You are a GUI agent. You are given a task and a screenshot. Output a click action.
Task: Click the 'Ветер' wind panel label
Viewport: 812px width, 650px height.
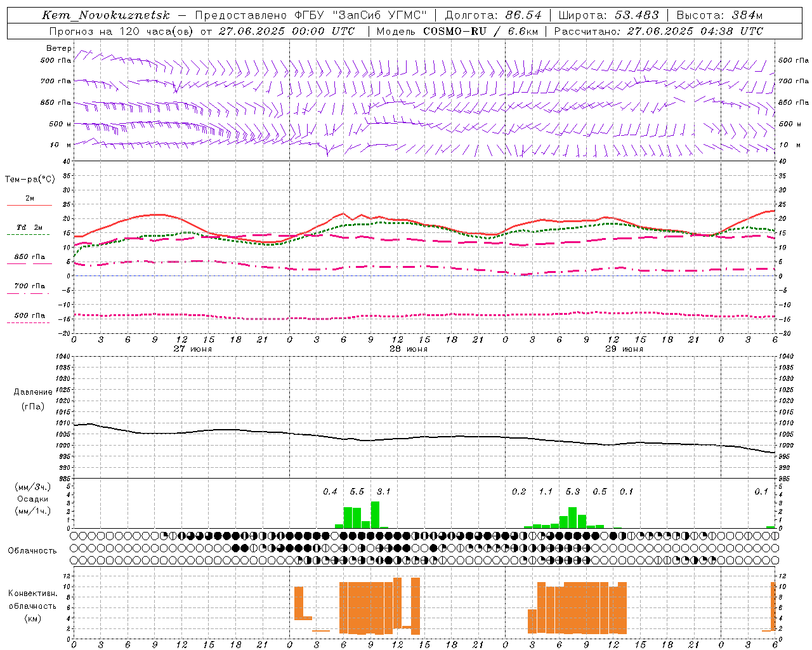click(59, 48)
